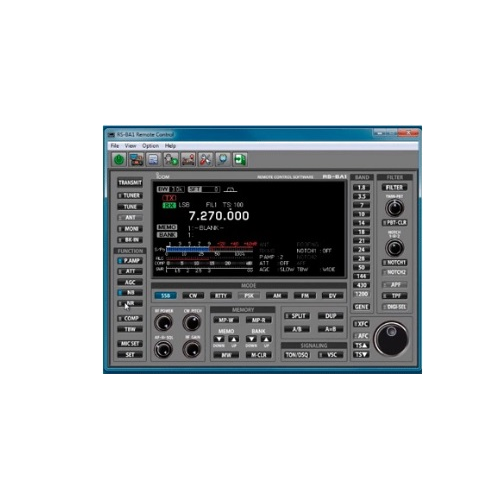Click the green exit door icon
This screenshot has width=500, height=500.
coord(240,160)
